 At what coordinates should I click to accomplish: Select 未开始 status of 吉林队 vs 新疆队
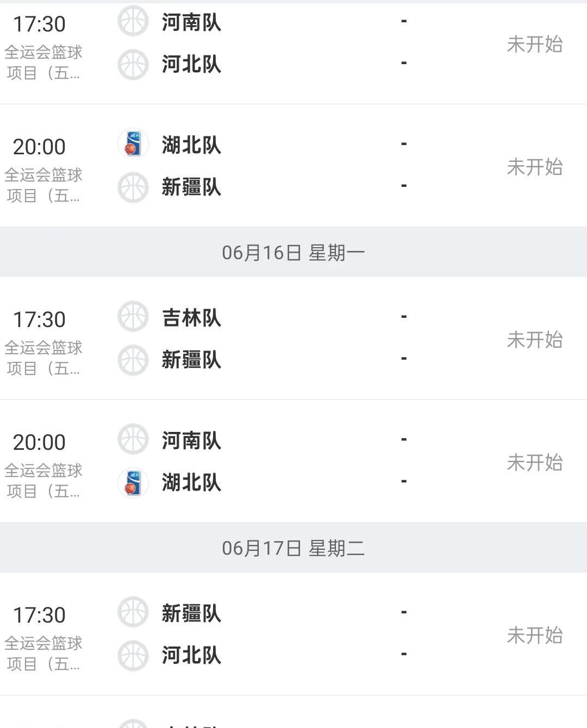(535, 340)
